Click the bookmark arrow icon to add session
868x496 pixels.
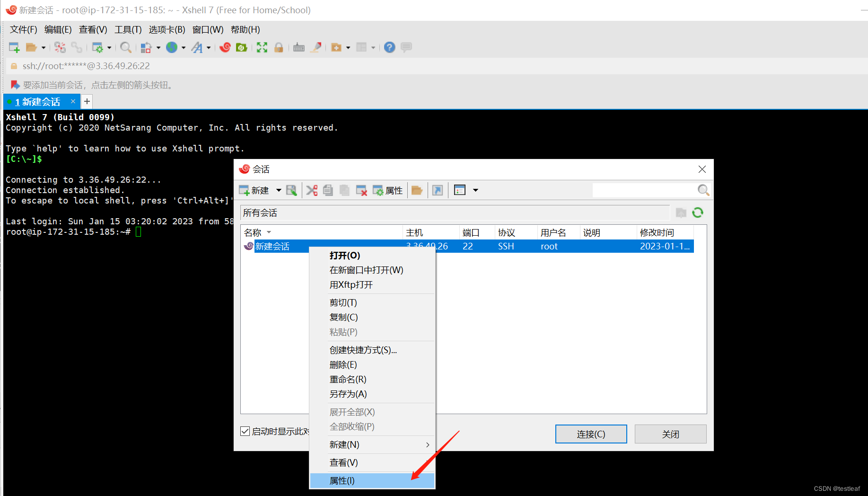(15, 85)
